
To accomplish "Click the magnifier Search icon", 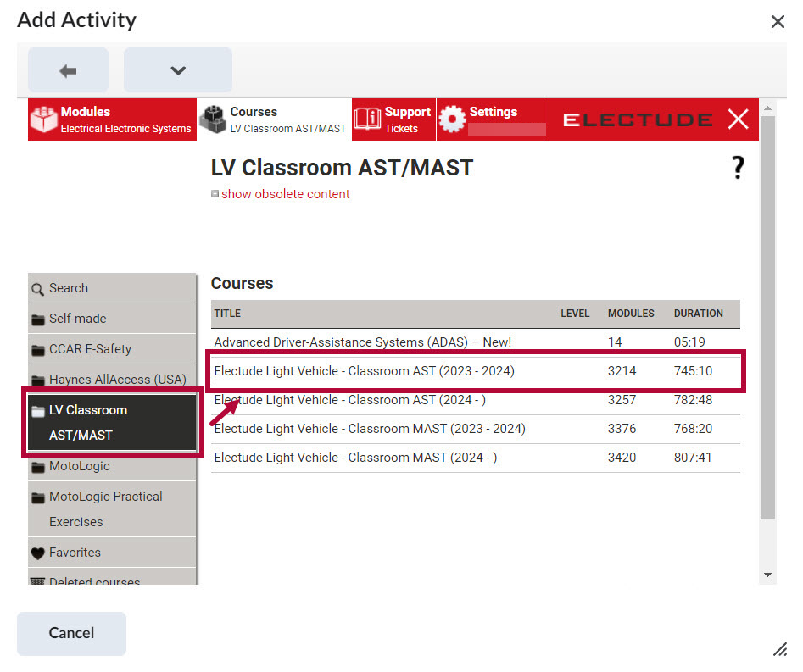I will tap(37, 290).
